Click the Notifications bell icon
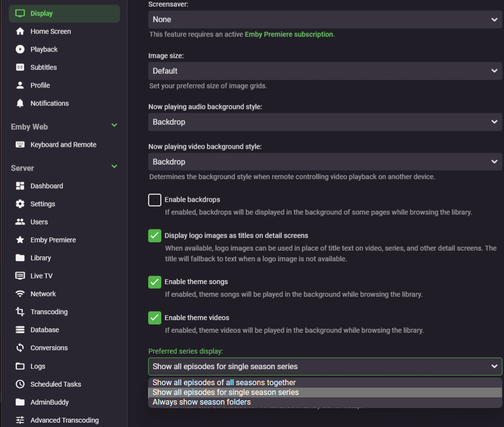Screen dimensions: 504x427 [20, 103]
